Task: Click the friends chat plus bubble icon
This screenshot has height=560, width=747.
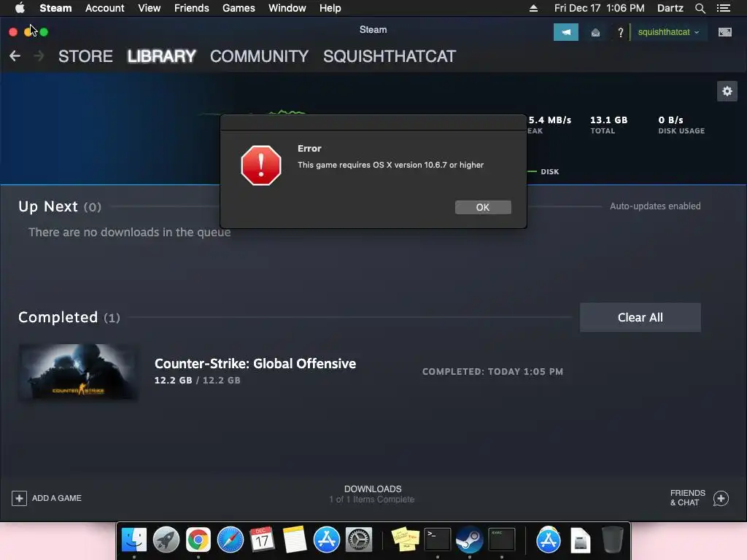Action: 721,498
